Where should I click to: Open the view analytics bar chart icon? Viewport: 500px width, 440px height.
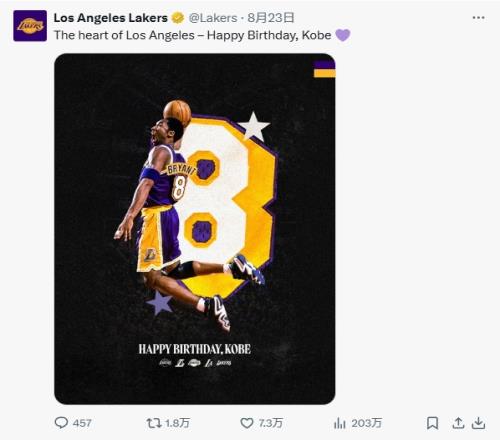point(340,423)
